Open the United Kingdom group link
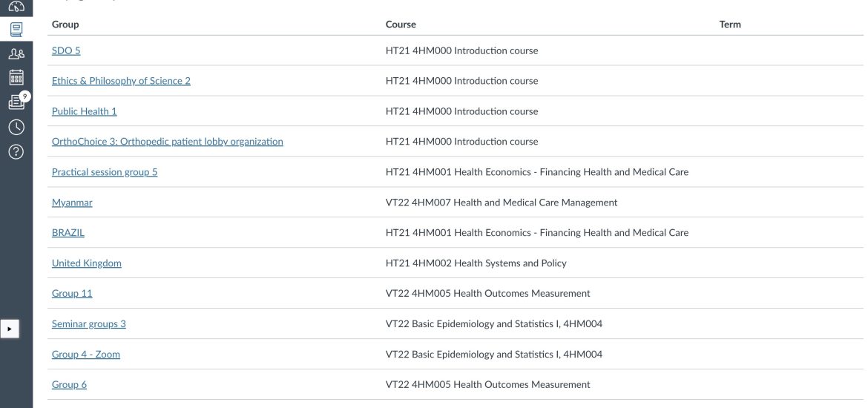Screen dimensions: 868x408 click(86, 263)
